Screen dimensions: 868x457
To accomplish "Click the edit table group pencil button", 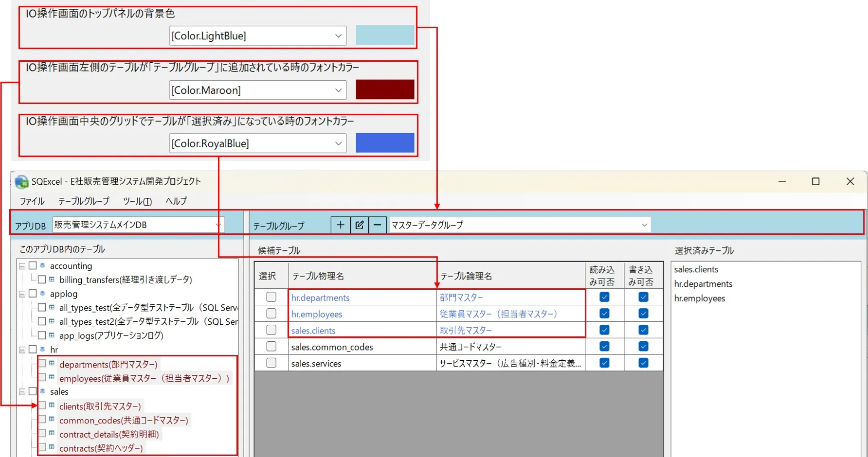I will coord(360,225).
